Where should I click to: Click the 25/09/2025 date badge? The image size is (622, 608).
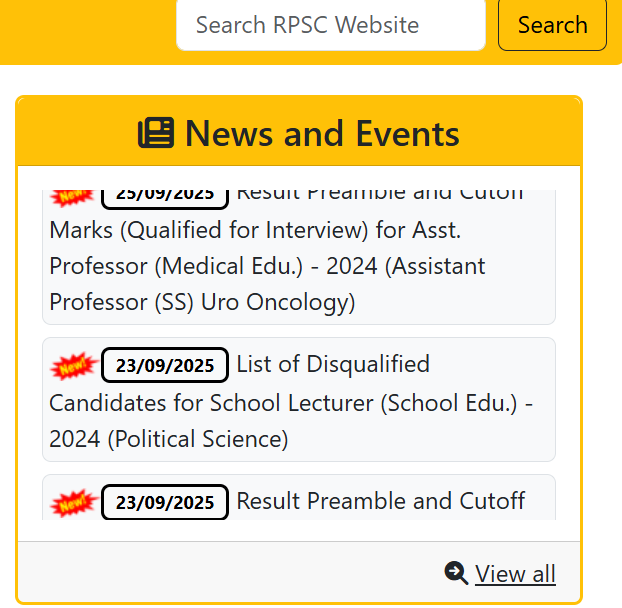165,194
